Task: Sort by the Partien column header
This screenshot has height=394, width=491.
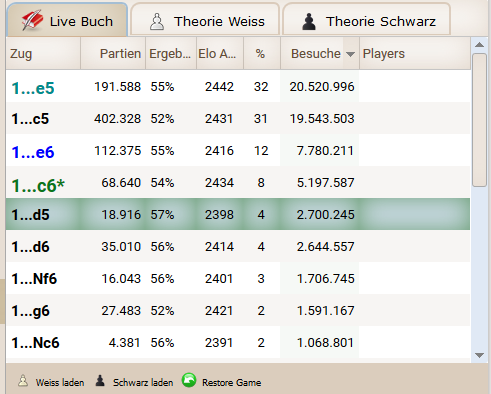Action: point(113,53)
